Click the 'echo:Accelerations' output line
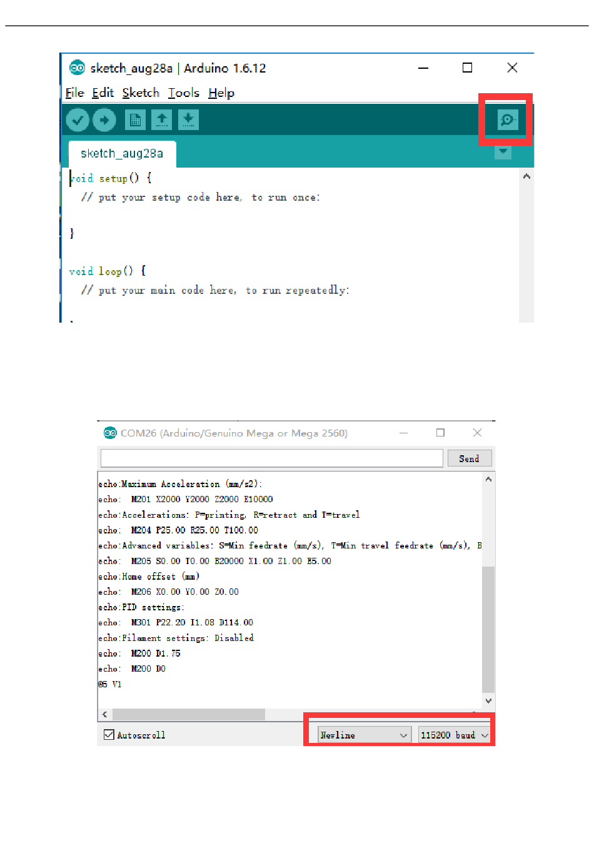This screenshot has height=868, width=594. point(229,515)
